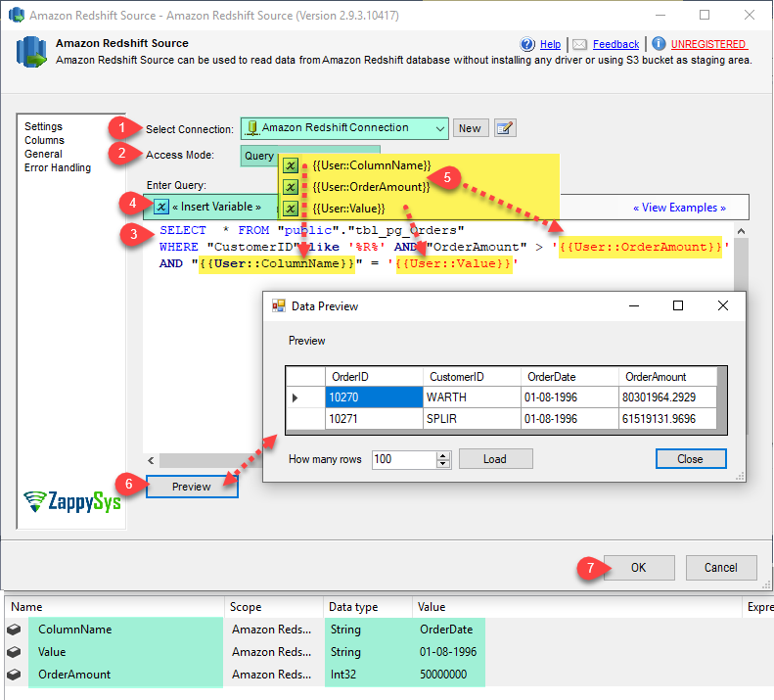Select OrderAmount cell 80301964.2929
The height and width of the screenshot is (700, 774).
coord(667,397)
